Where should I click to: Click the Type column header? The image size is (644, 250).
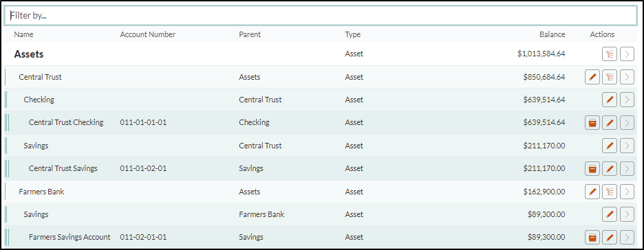(353, 34)
